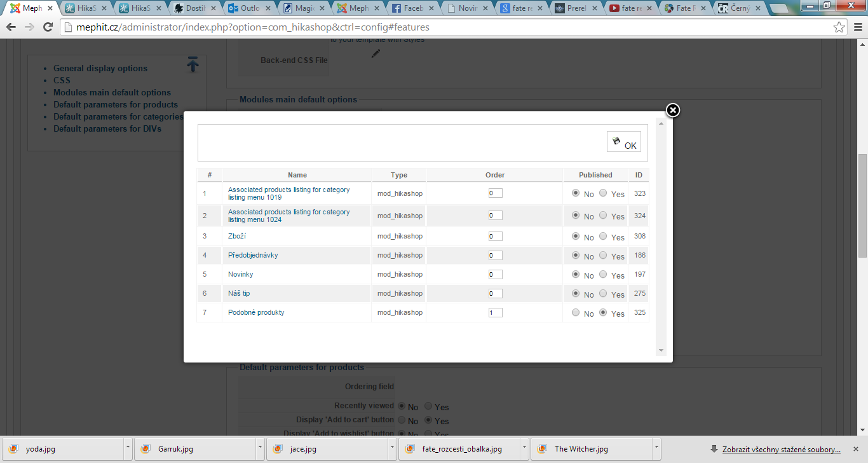Image resolution: width=868 pixels, height=463 pixels.
Task: Reload the current page
Action: pyautogui.click(x=48, y=27)
